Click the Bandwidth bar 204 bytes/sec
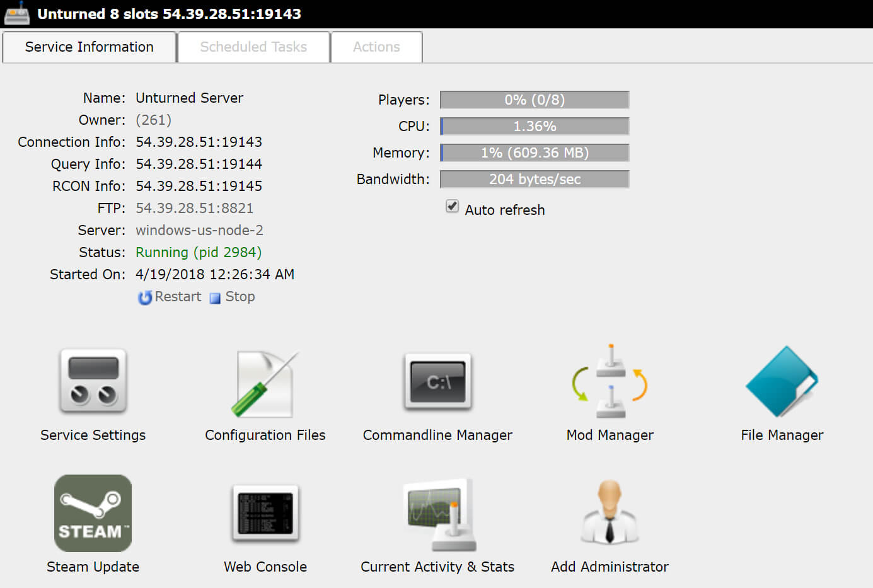Image resolution: width=873 pixels, height=588 pixels. [535, 179]
